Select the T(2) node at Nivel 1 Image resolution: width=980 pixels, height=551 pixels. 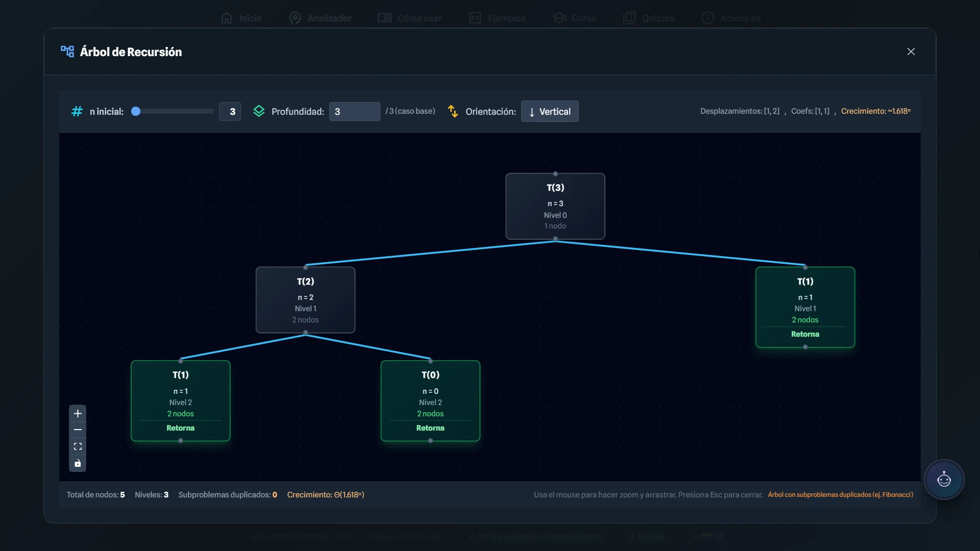305,300
